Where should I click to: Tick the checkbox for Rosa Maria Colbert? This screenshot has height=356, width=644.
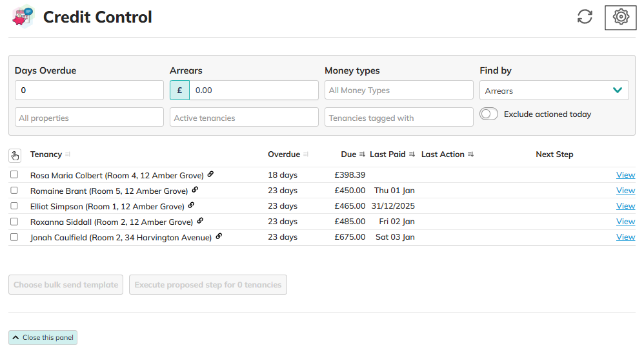tap(14, 175)
